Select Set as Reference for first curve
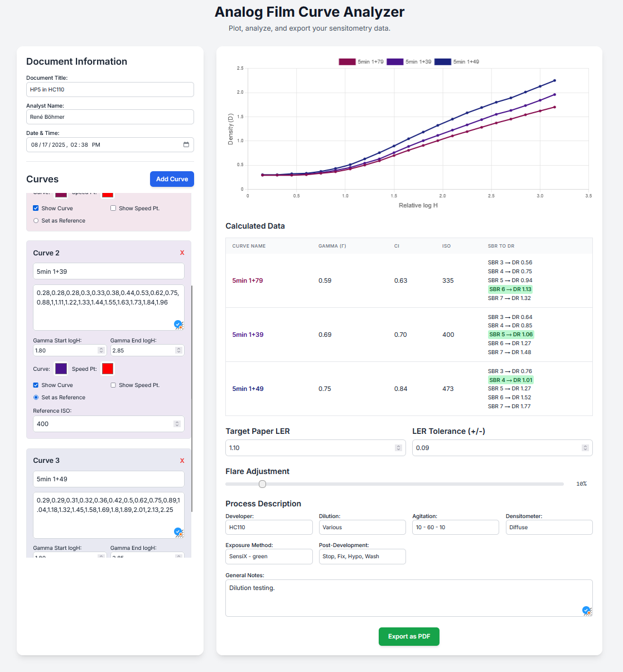Screen dimensions: 623x672 (x=36, y=221)
